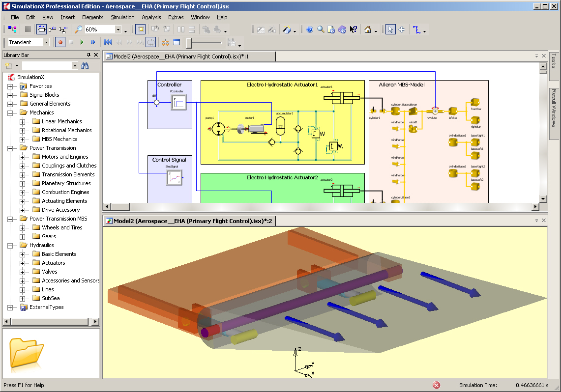
Task: Click the blue connection routing tool
Action: point(416,29)
